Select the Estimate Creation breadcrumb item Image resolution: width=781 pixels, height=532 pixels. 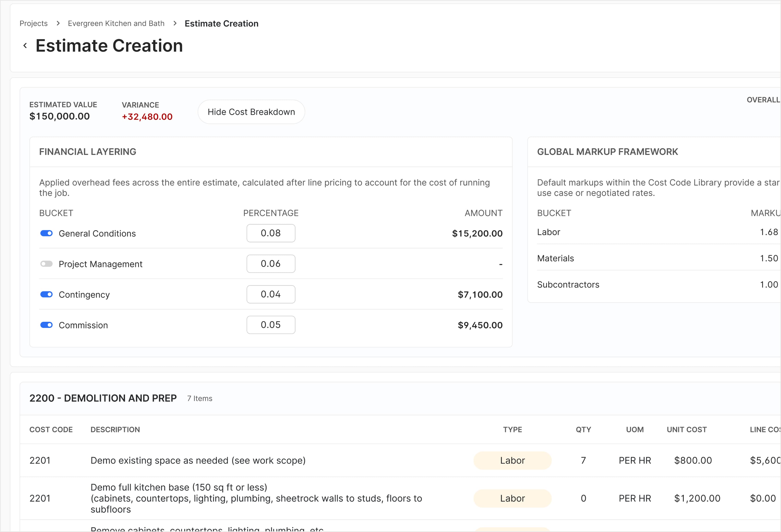[222, 24]
